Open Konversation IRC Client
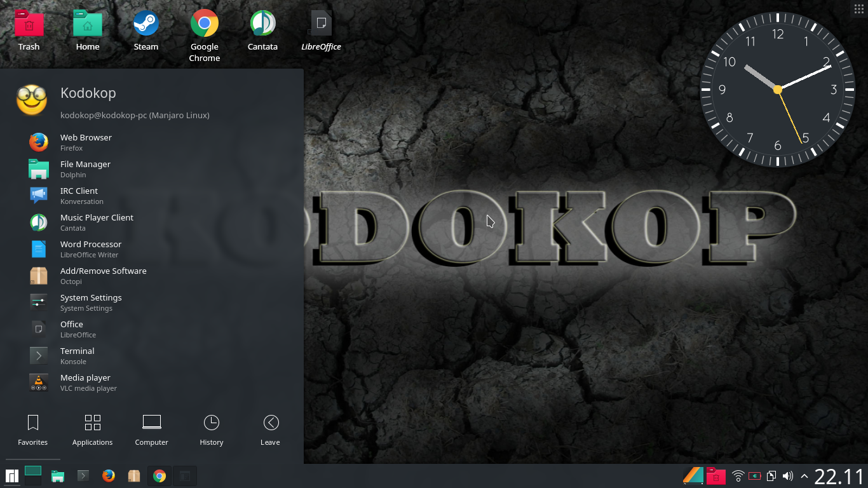This screenshot has height=488, width=868. pyautogui.click(x=79, y=196)
